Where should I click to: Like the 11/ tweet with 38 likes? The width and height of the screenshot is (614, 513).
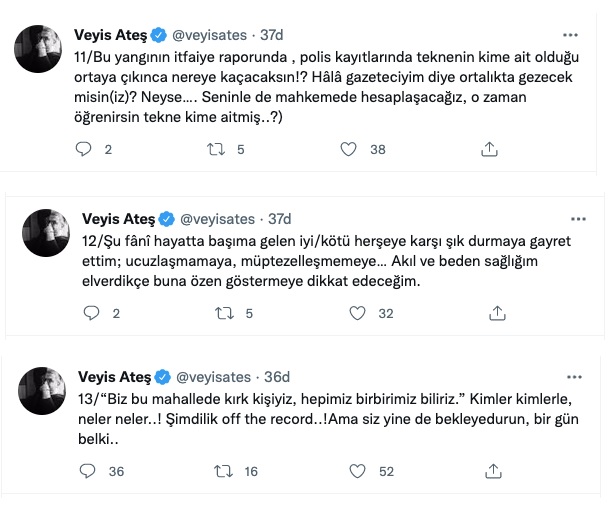349,149
